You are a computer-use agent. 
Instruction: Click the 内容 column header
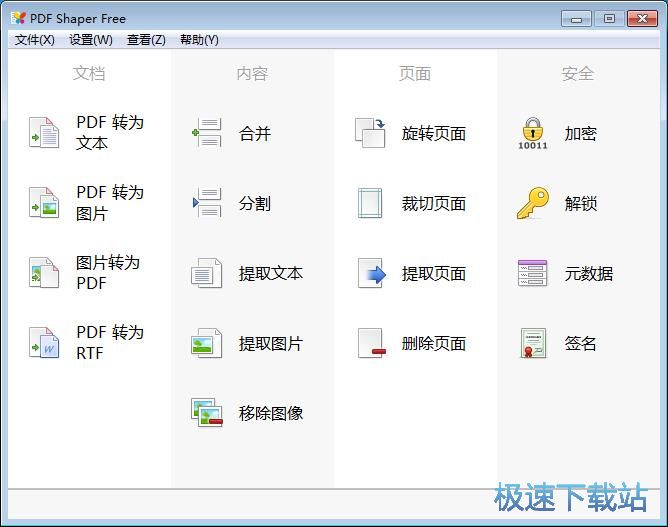pos(252,73)
